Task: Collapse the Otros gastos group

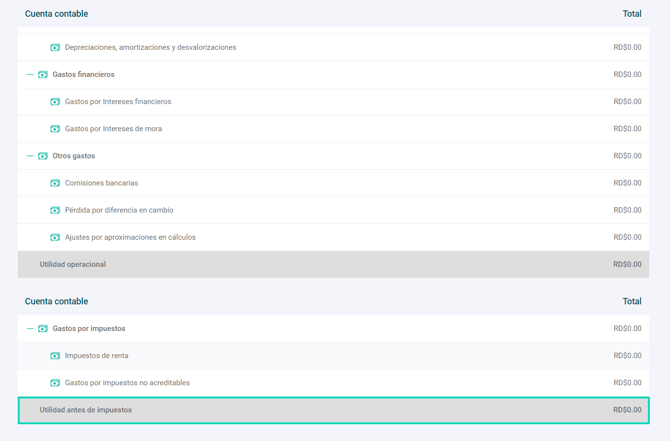Action: pyautogui.click(x=30, y=156)
